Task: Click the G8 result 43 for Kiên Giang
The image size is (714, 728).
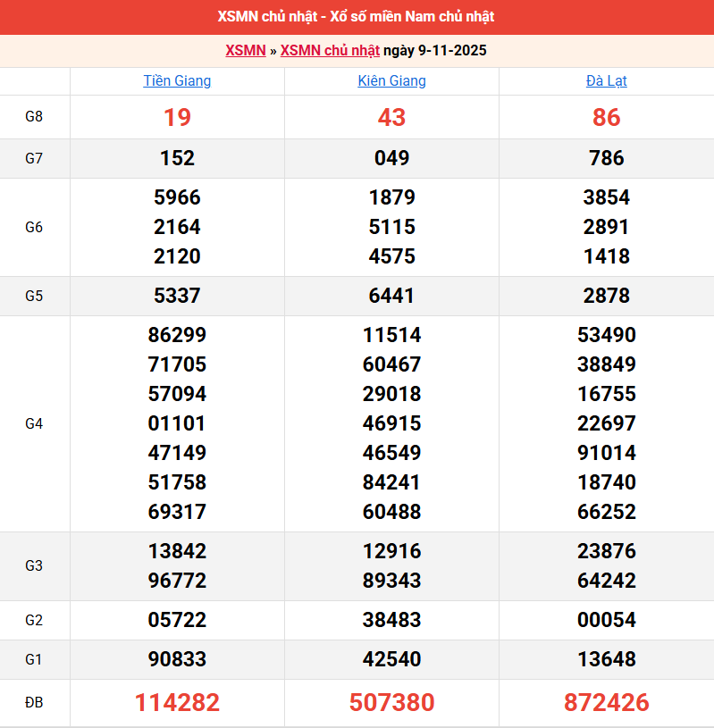Action: click(391, 117)
